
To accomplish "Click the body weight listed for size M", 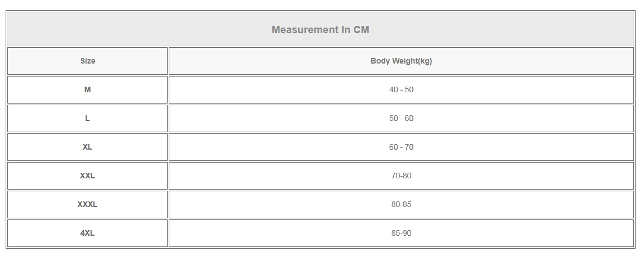I will [x=401, y=89].
